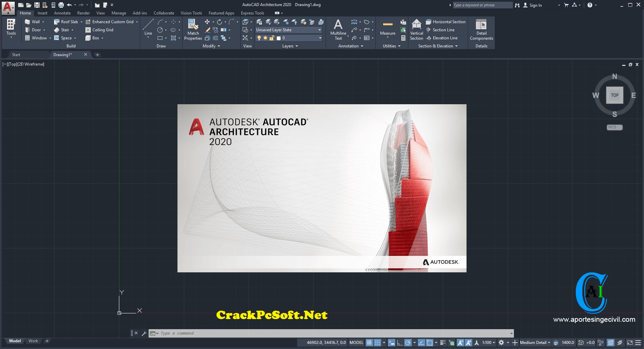Open the Render ribbon tab

(83, 13)
